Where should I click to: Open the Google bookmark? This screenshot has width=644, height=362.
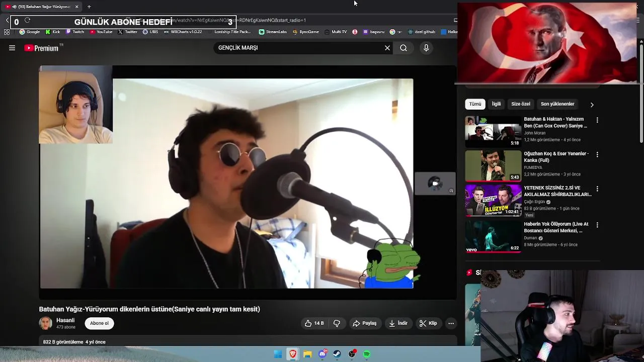pyautogui.click(x=30, y=32)
